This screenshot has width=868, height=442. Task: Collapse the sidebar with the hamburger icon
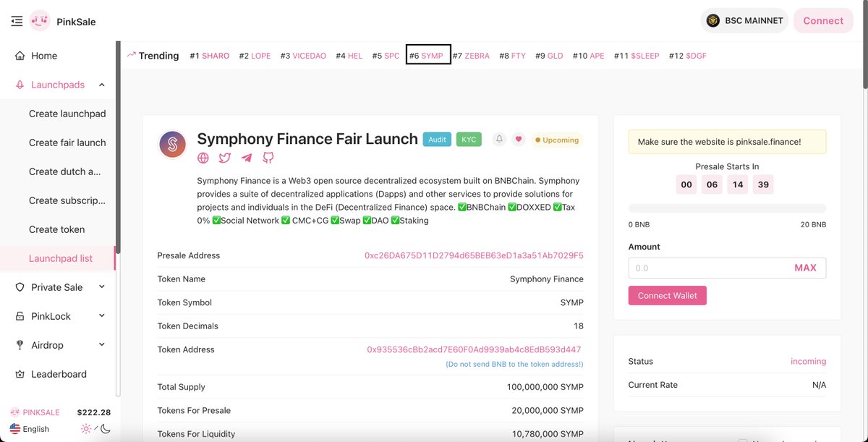pyautogui.click(x=17, y=21)
